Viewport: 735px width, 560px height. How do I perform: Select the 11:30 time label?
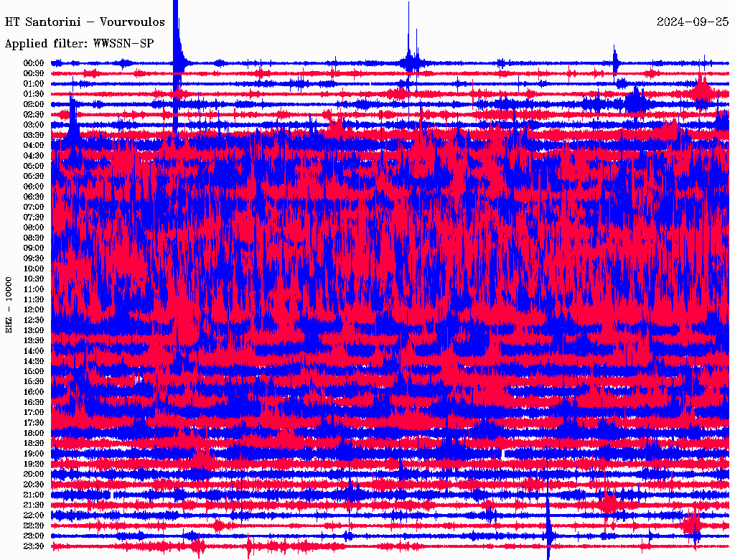(34, 299)
